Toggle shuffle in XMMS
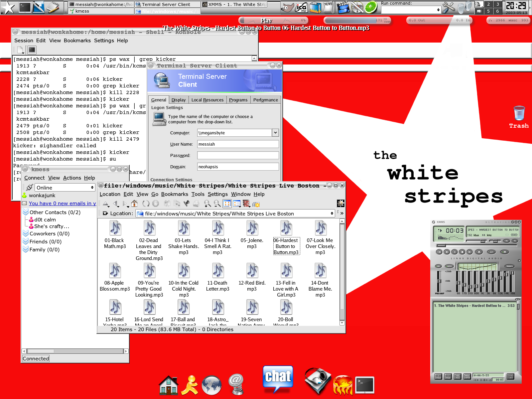Viewport: 532px width, 399px height. pyautogui.click(x=491, y=252)
